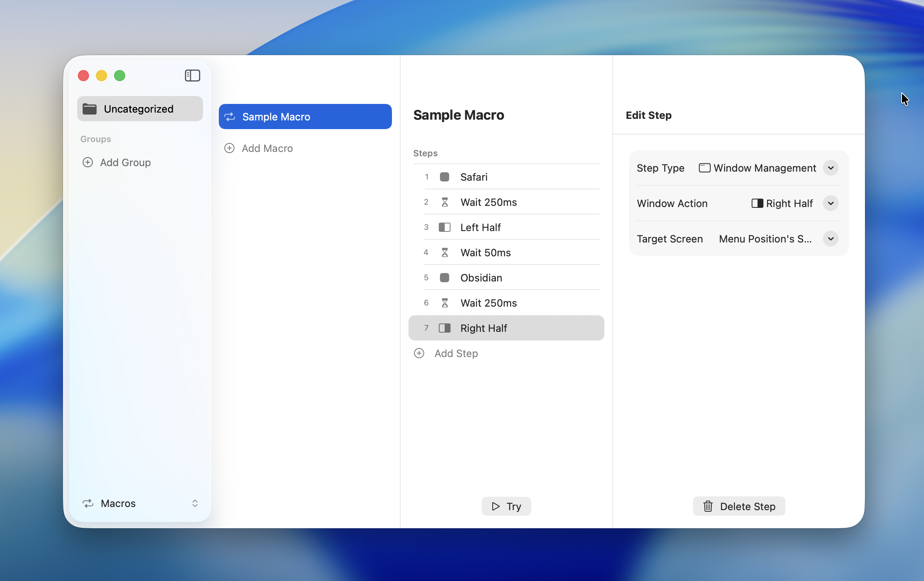Click the Left Half window icon in step 3

point(445,227)
